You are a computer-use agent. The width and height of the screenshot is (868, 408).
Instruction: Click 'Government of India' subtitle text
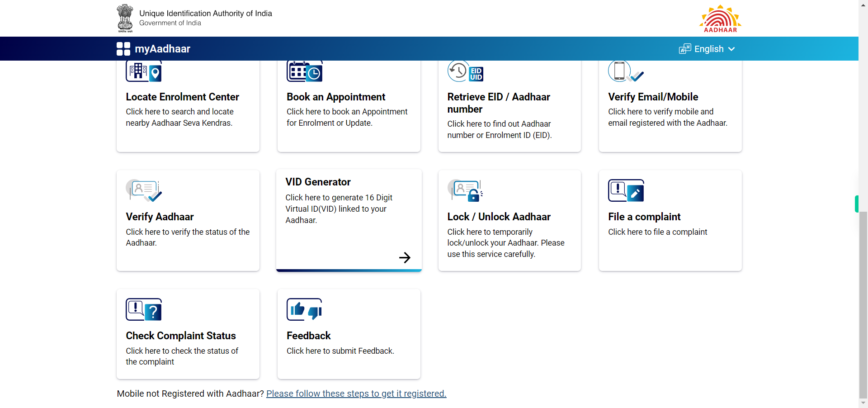[170, 23]
